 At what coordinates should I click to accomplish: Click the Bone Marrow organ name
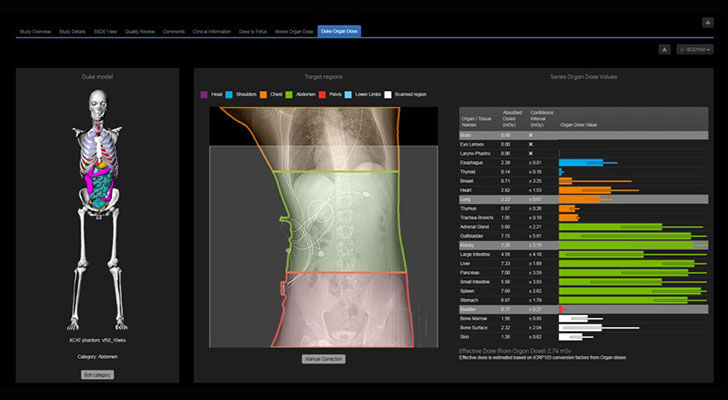[x=473, y=318]
